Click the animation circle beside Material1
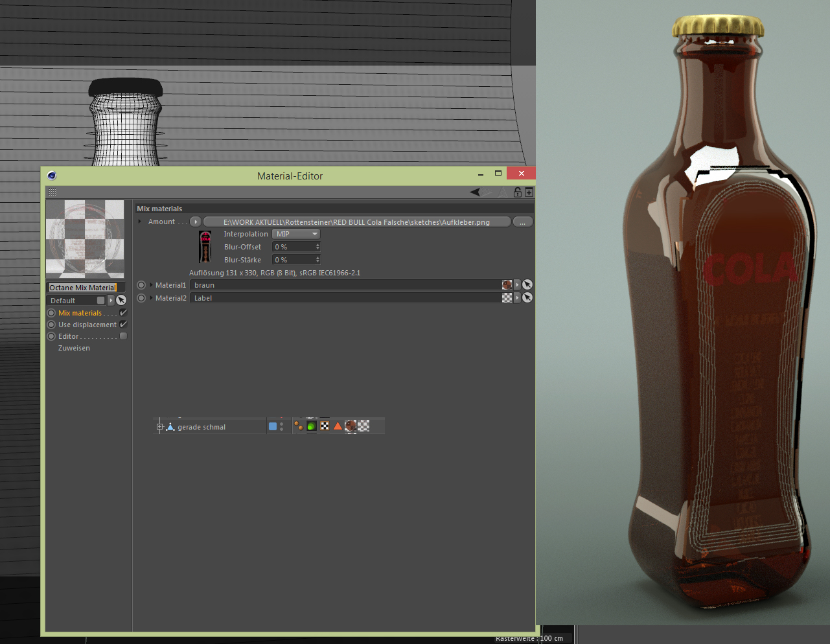Screen dimensions: 830x644 tap(141, 285)
